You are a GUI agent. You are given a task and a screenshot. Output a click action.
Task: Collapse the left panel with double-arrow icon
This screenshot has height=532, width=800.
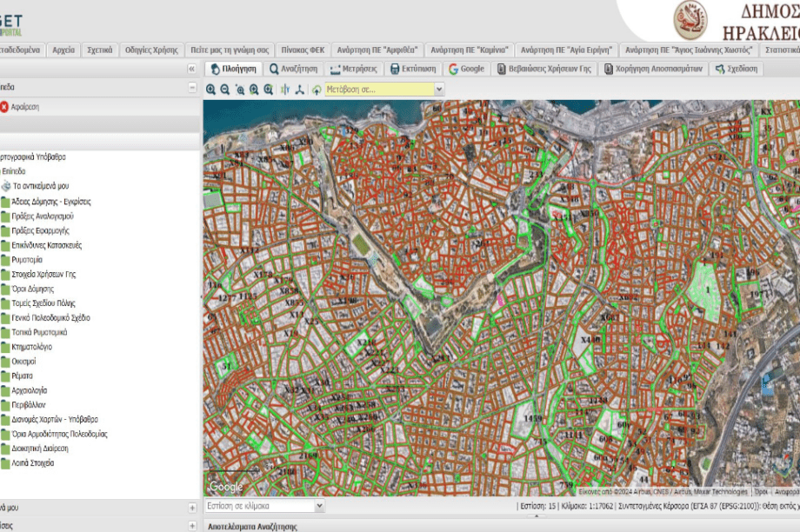(x=192, y=69)
